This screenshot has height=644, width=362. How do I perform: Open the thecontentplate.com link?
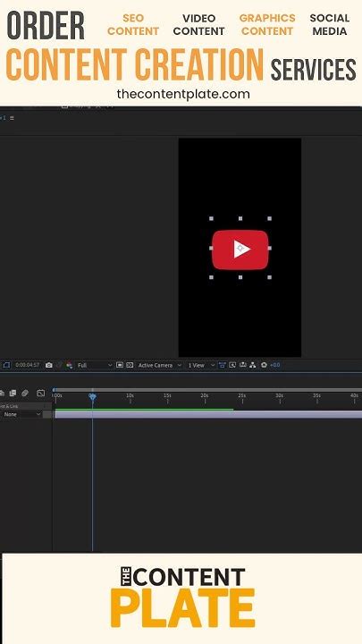coord(183,94)
